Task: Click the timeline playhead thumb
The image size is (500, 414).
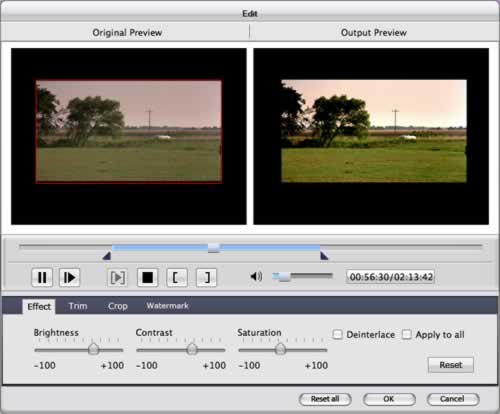Action: 214,248
